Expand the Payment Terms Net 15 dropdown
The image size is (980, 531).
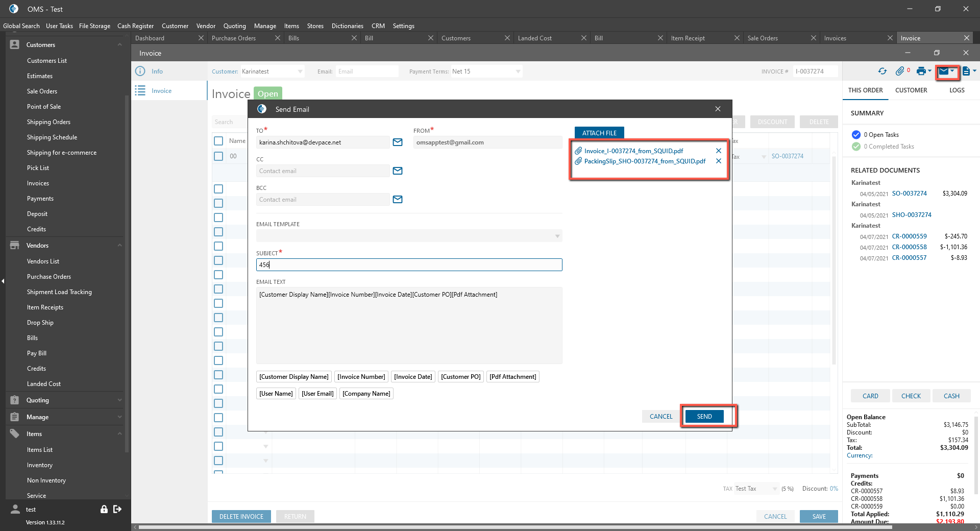click(x=518, y=71)
